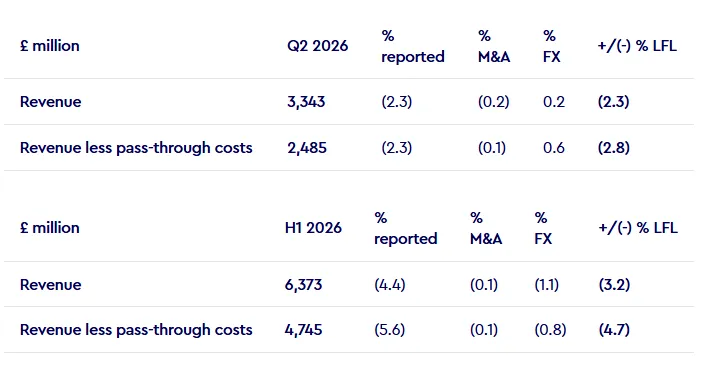Click the first table's % reported header
Screen dimensions: 705x368
coord(413,46)
